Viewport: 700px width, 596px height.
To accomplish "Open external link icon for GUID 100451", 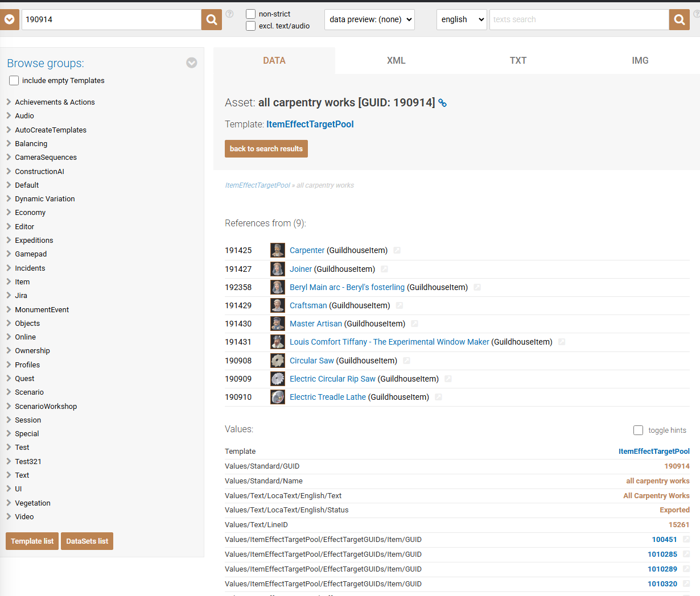I will pos(686,540).
